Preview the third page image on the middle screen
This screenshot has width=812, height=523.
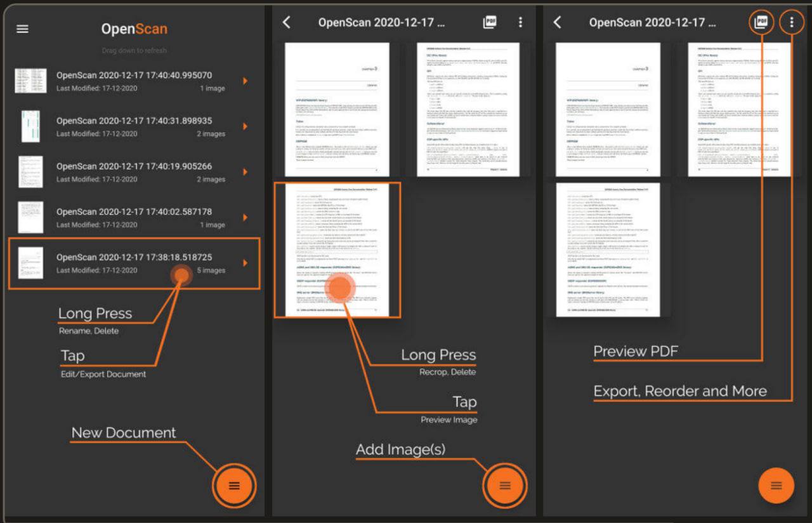pos(337,250)
